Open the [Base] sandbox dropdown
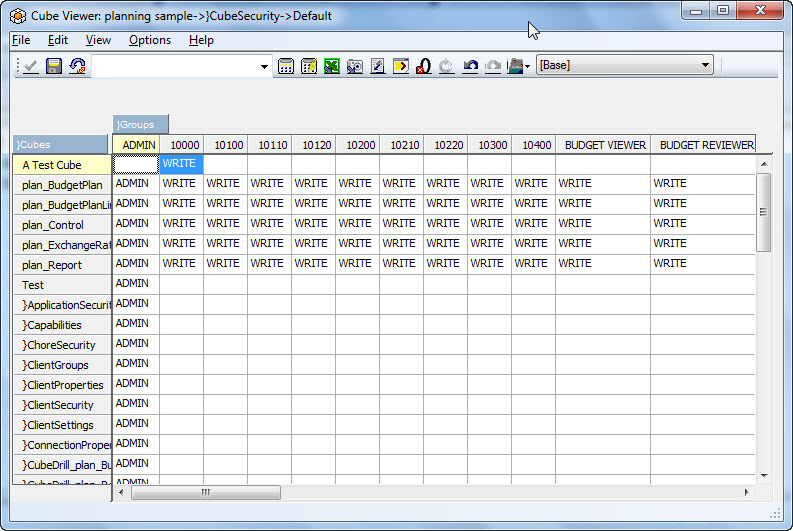This screenshot has height=531, width=793. click(x=705, y=65)
